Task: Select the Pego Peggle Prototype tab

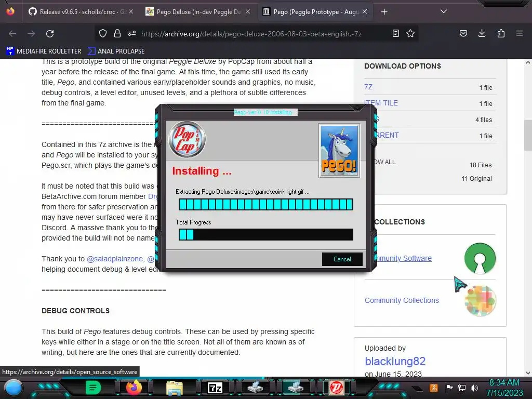Action: point(315,12)
